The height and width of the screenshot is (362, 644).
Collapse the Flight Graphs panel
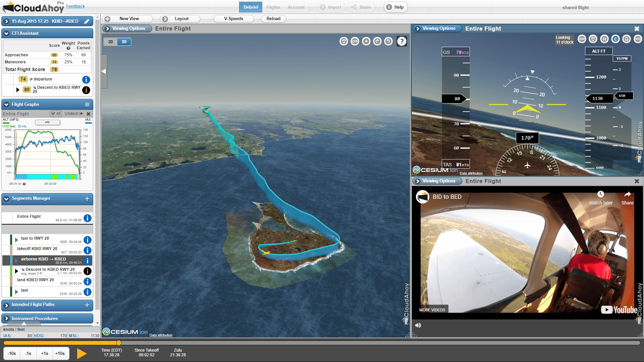(x=6, y=104)
